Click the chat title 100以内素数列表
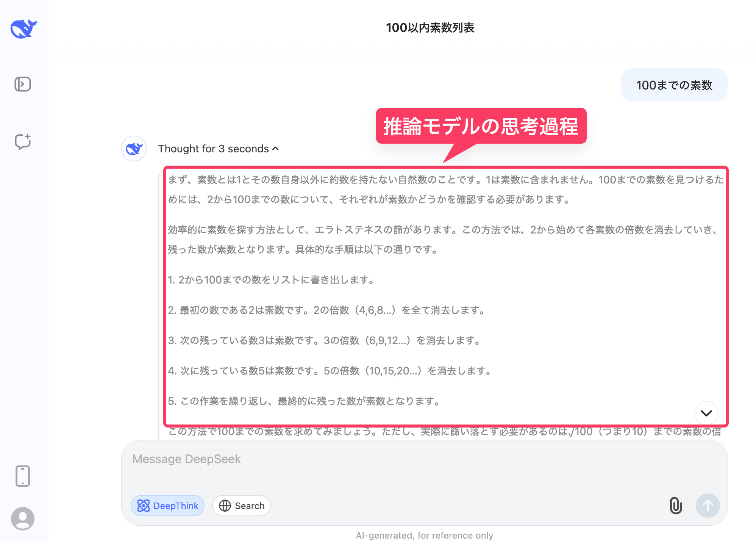The image size is (756, 542). (x=430, y=28)
